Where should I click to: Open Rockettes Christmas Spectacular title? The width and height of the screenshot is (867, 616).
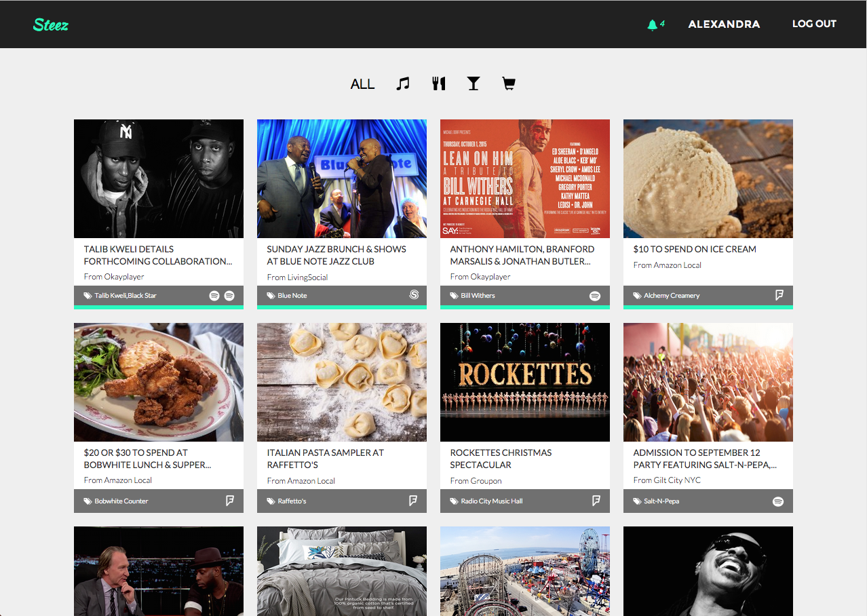pos(501,459)
